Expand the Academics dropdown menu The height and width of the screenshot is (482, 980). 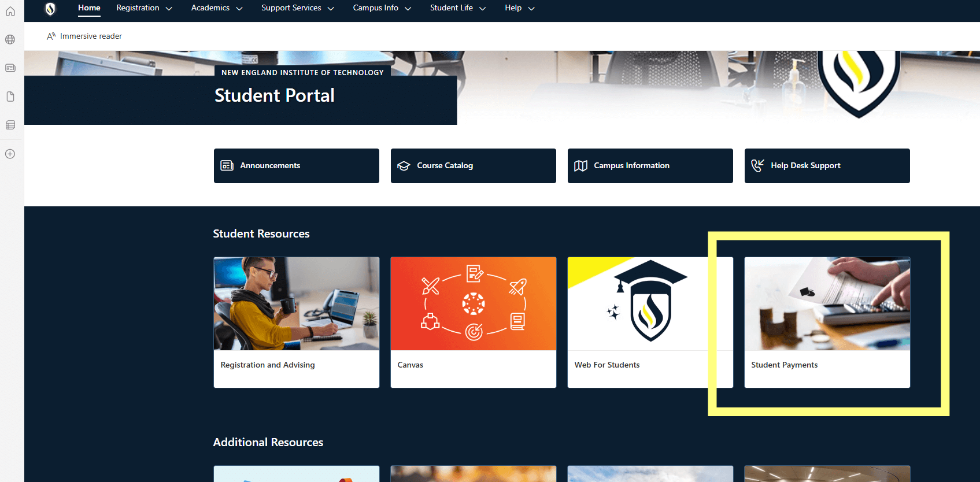[216, 8]
